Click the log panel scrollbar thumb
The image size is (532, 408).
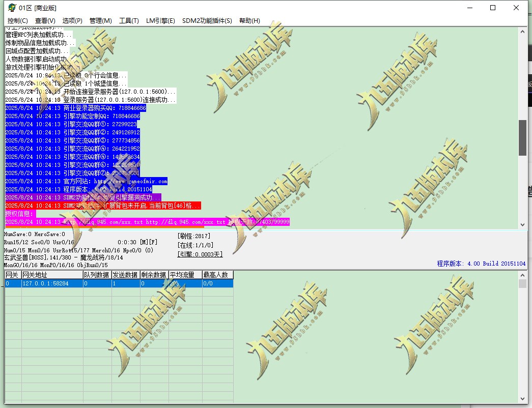click(x=522, y=138)
